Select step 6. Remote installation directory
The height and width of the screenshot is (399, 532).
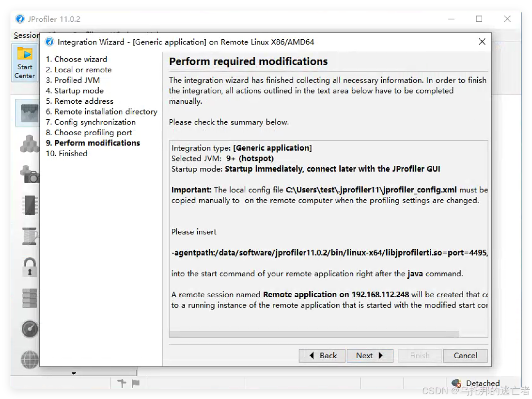point(101,112)
